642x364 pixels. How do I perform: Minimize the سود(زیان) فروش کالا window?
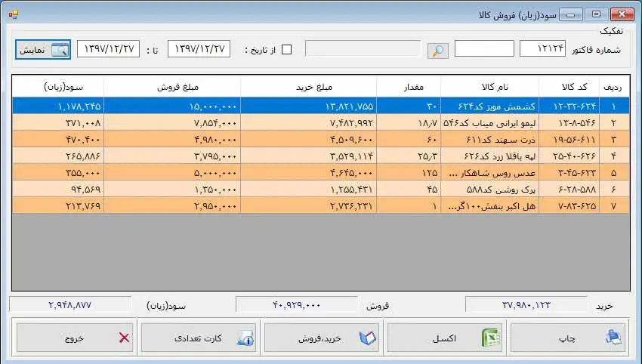click(571, 15)
